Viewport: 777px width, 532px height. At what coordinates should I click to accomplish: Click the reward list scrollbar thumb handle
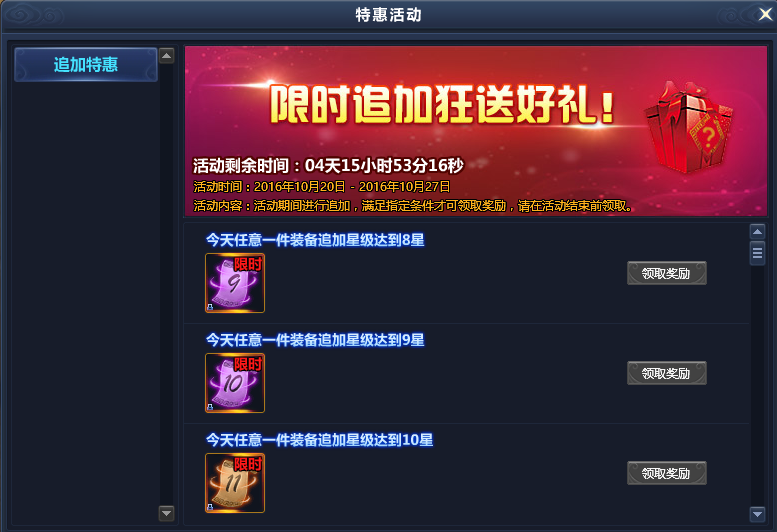click(757, 253)
